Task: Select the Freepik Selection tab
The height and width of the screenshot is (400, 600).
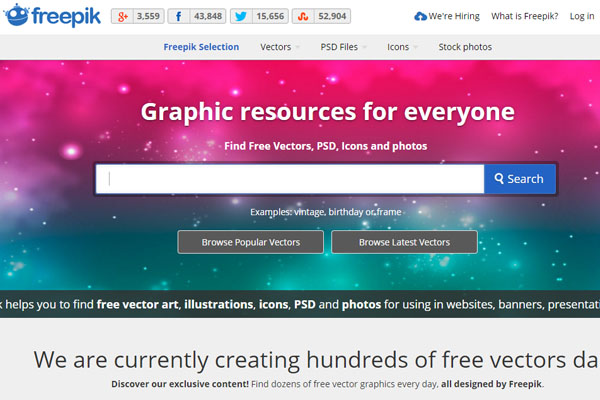Action: (x=201, y=47)
